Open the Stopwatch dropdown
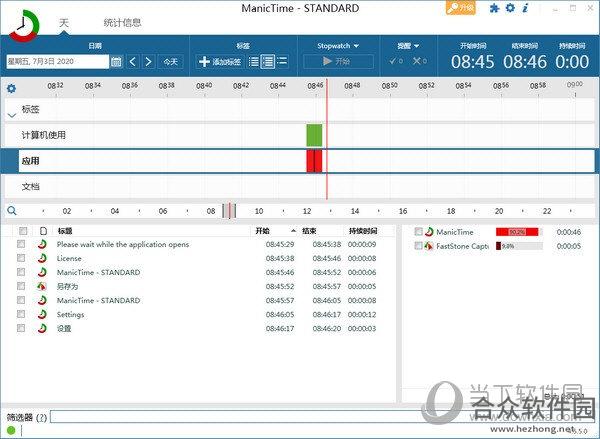Viewport: 600px width, 439px height. (x=338, y=46)
